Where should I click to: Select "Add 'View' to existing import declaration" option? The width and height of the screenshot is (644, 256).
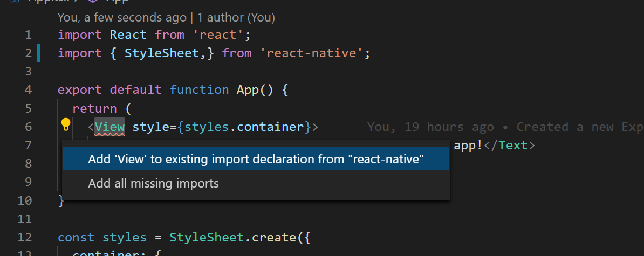[x=256, y=159]
